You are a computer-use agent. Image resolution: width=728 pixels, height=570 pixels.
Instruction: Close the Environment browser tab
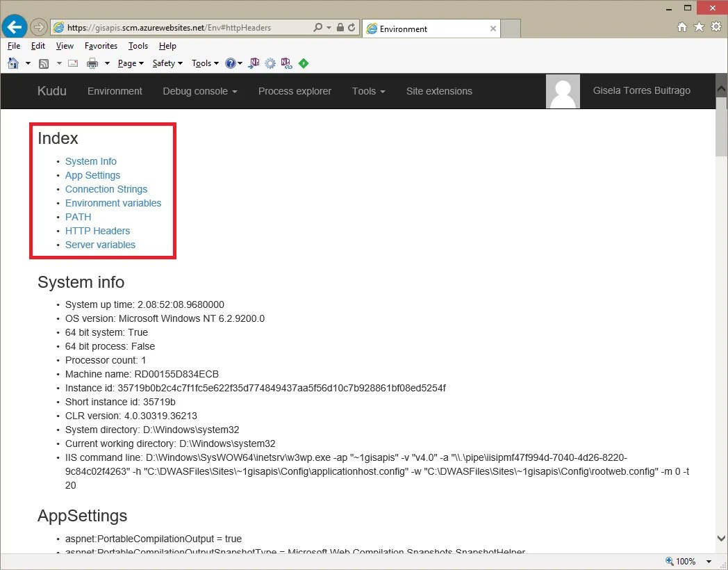(493, 28)
